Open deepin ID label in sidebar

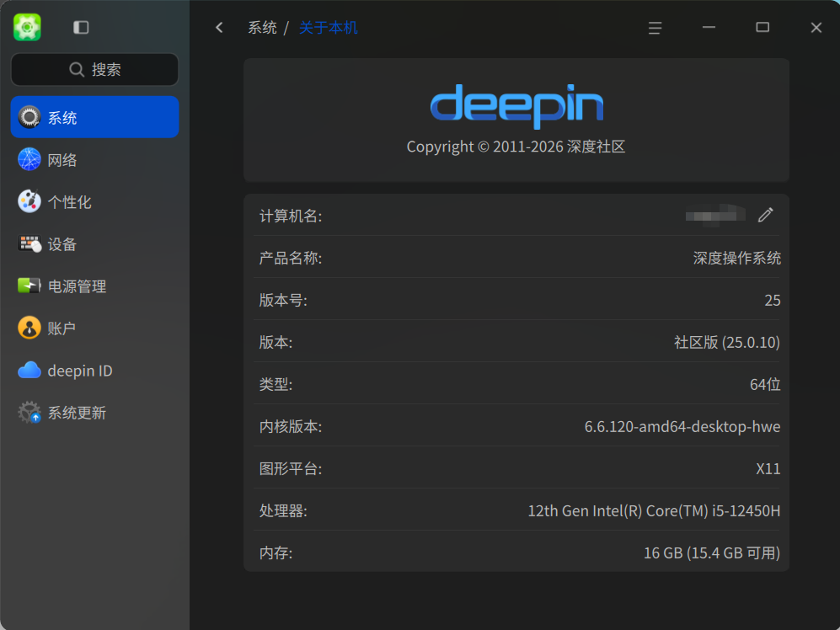(80, 371)
